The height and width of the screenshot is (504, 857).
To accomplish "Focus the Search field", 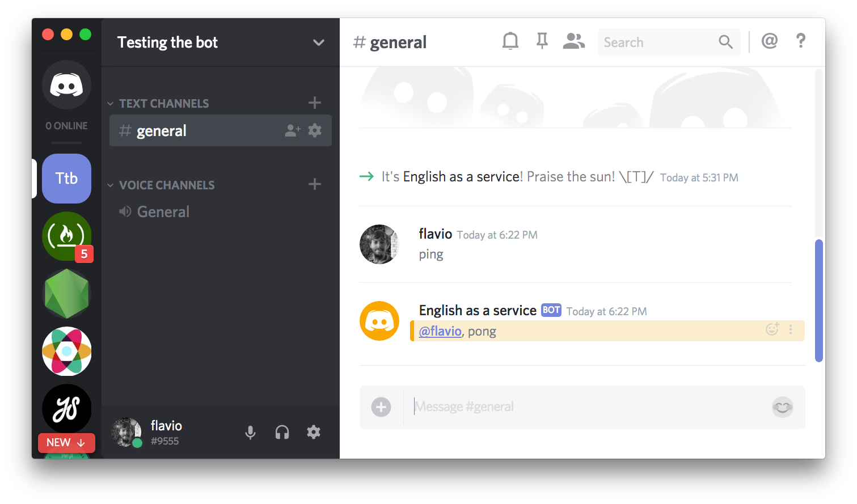I will click(669, 42).
